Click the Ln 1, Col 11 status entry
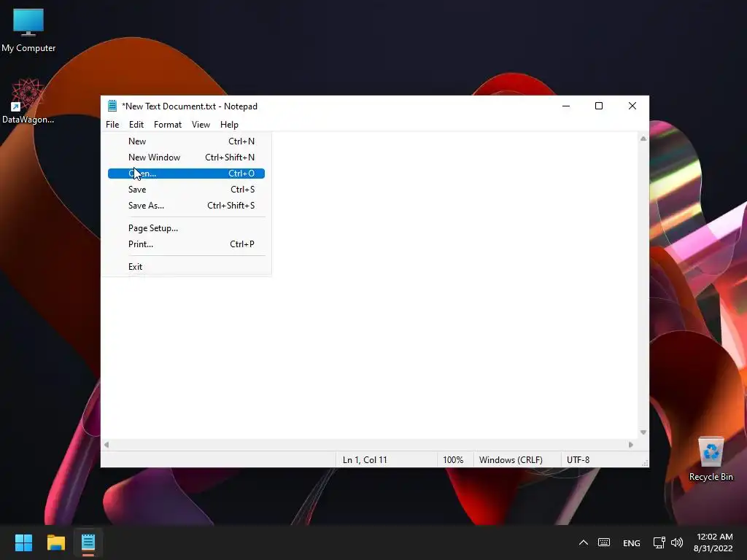The width and height of the screenshot is (747, 560). [365, 460]
